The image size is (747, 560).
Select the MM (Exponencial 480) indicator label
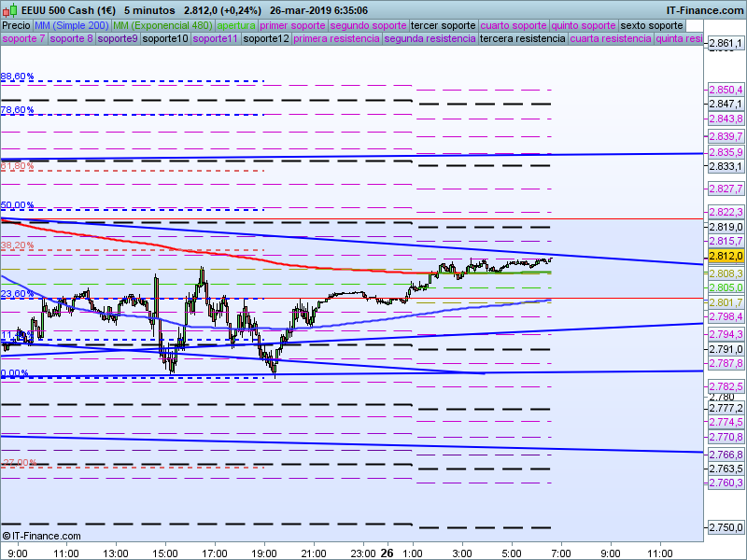[x=162, y=26]
